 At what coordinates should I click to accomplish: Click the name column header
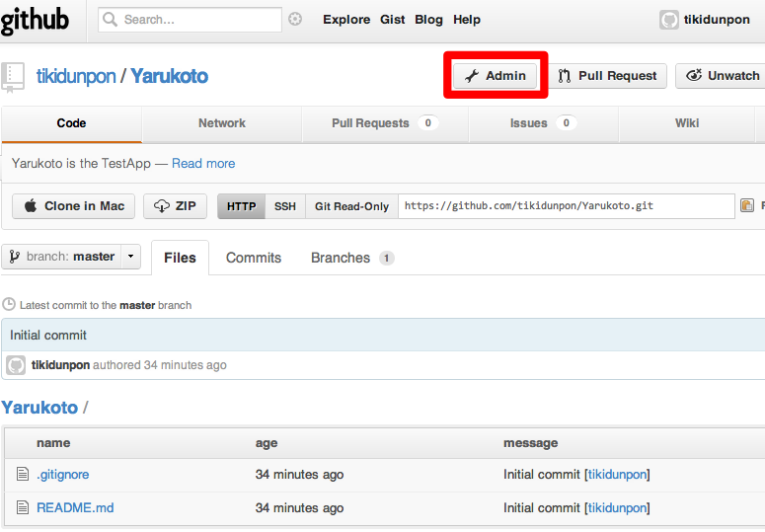(53, 443)
